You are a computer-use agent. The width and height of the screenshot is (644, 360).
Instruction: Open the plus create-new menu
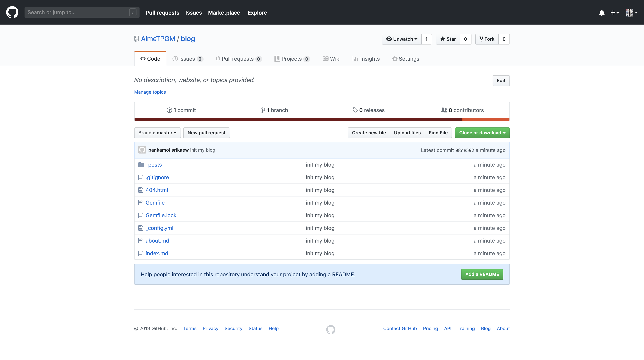615,13
